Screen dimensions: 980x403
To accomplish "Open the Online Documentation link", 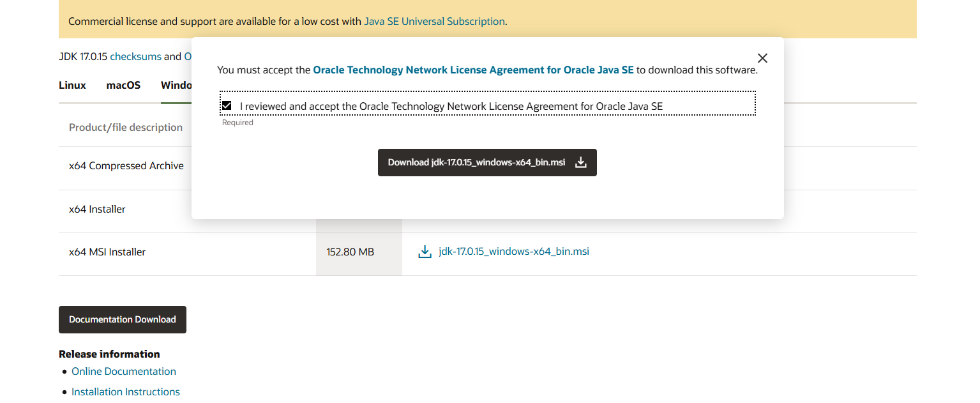I will (x=124, y=371).
